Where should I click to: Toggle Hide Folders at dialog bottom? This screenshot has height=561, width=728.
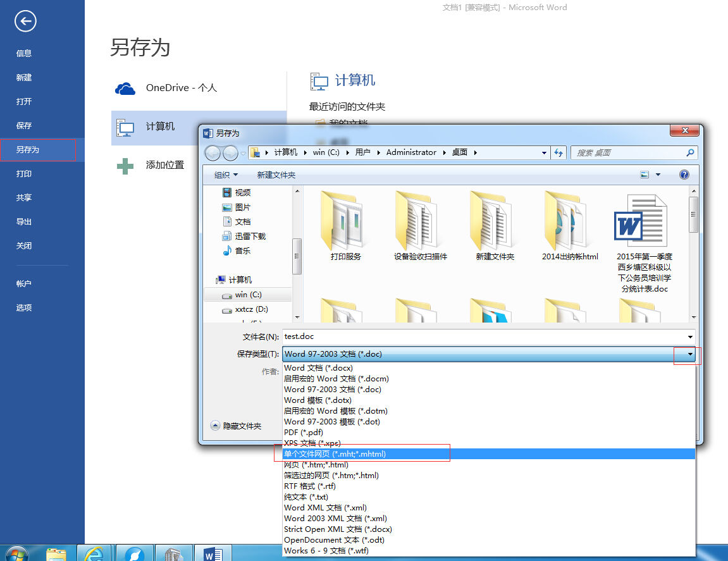click(x=237, y=426)
